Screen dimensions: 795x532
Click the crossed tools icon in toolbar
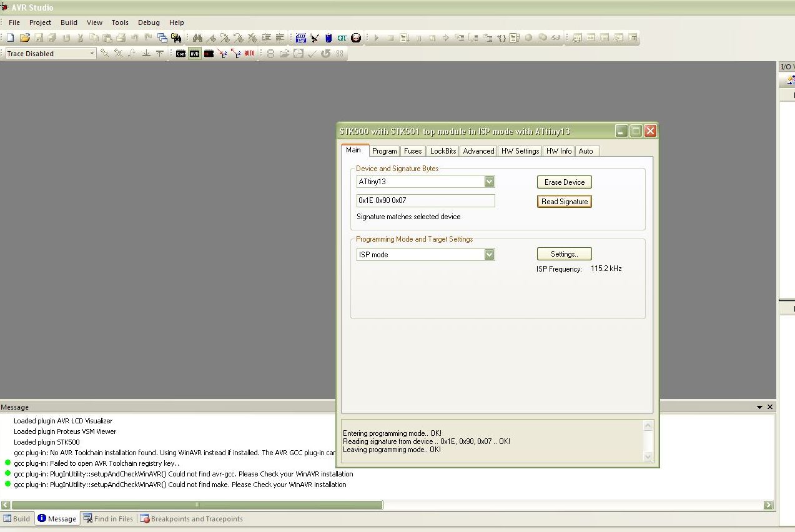314,37
